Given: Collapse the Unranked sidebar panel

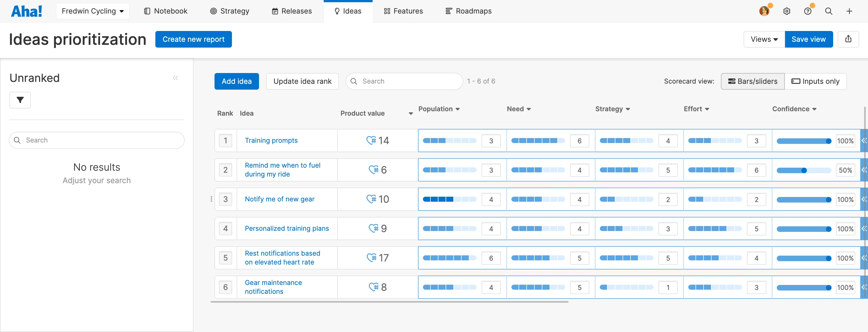Looking at the screenshot, I should pyautogui.click(x=175, y=78).
